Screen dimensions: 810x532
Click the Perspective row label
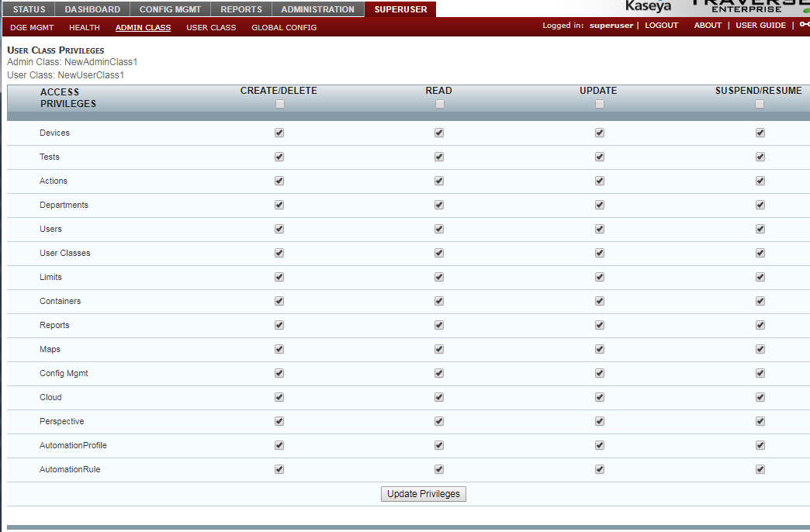(61, 421)
